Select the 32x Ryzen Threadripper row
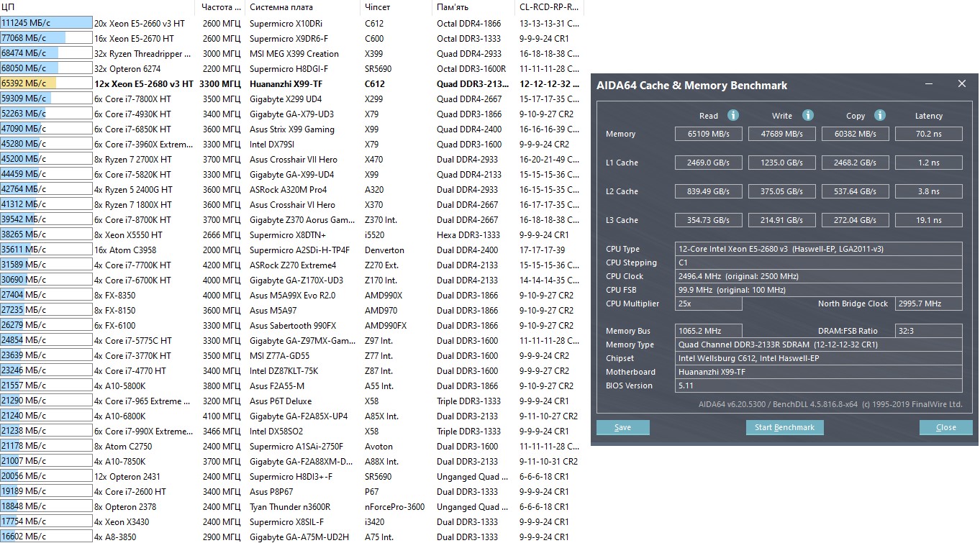 [x=291, y=53]
